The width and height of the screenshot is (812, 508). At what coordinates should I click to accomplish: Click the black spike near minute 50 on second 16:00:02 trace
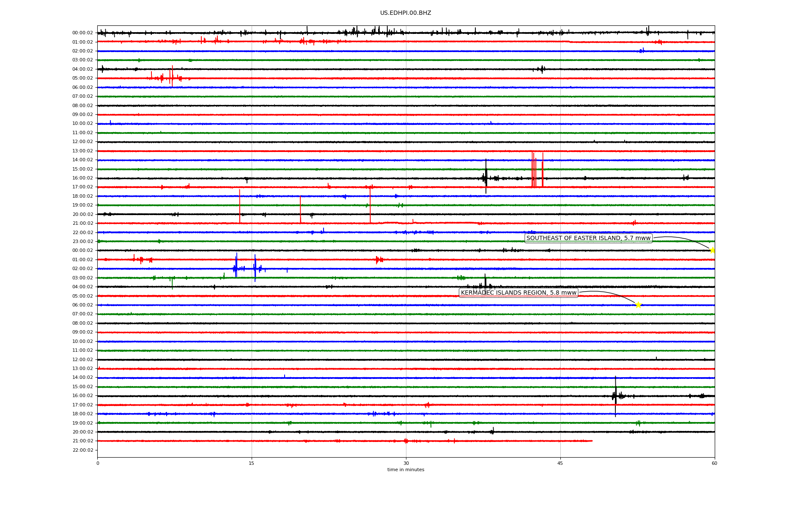pyautogui.click(x=615, y=395)
